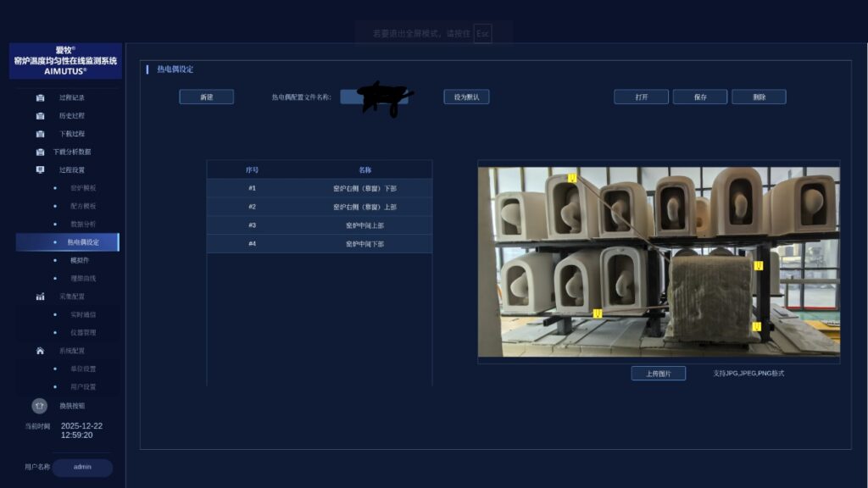Viewport: 868px width, 488px height.
Task: Click the thermocouple config file name field
Action: pos(374,97)
